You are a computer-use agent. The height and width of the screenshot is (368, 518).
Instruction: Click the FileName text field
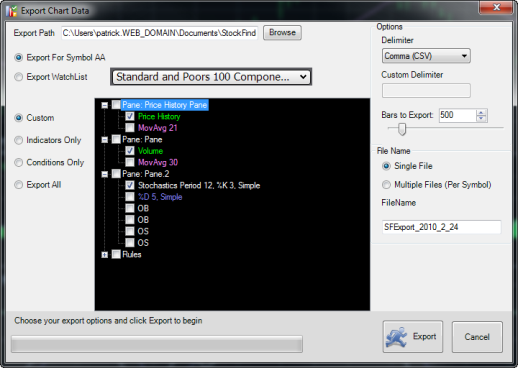(441, 227)
